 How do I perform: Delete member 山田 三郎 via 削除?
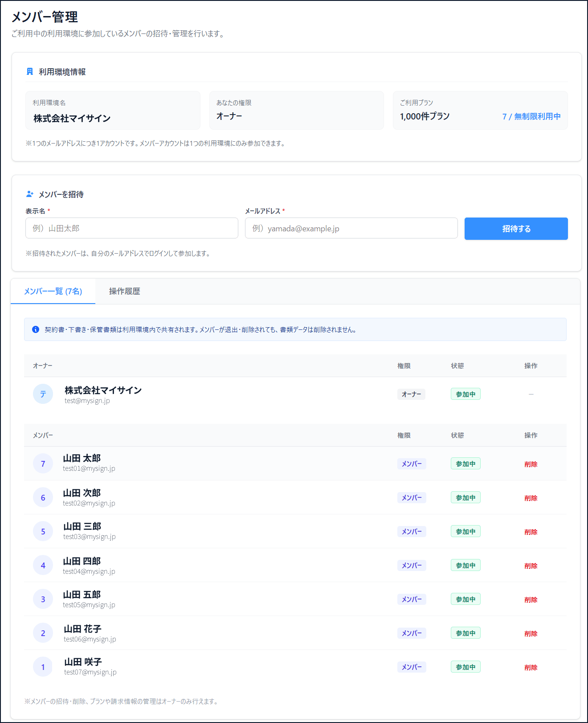(x=531, y=532)
